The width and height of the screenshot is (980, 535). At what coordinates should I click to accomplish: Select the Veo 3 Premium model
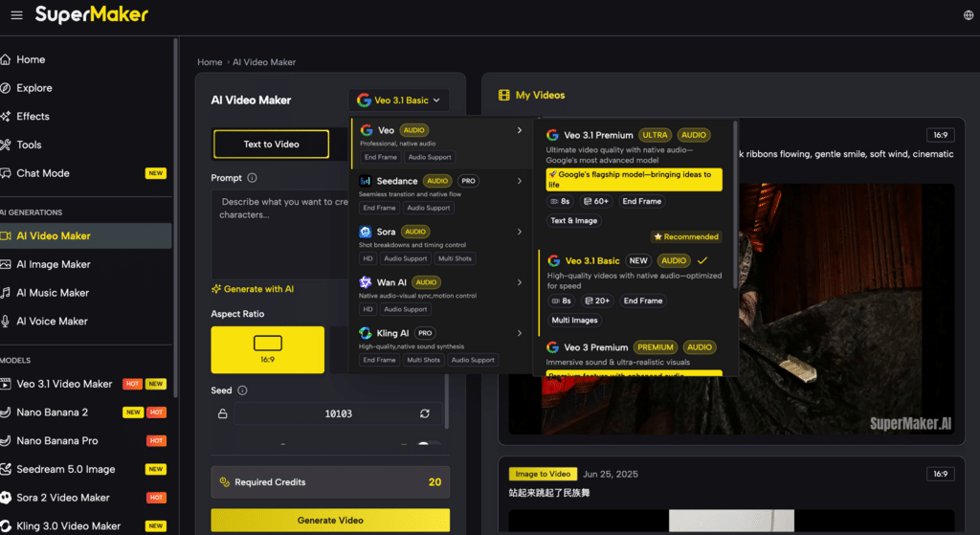click(x=595, y=347)
